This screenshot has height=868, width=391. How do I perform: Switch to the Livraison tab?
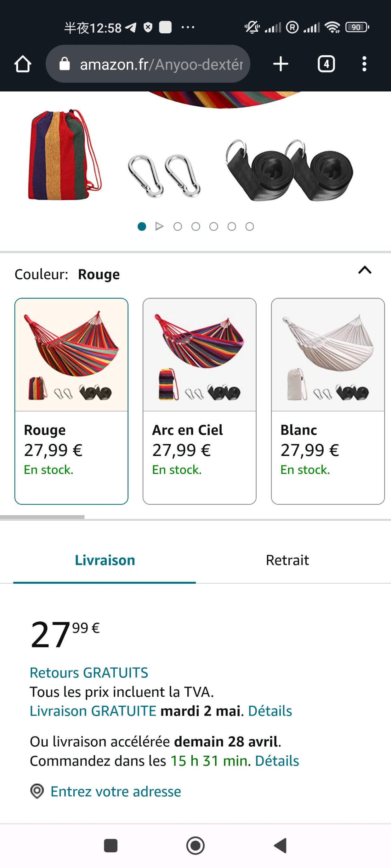point(105,560)
